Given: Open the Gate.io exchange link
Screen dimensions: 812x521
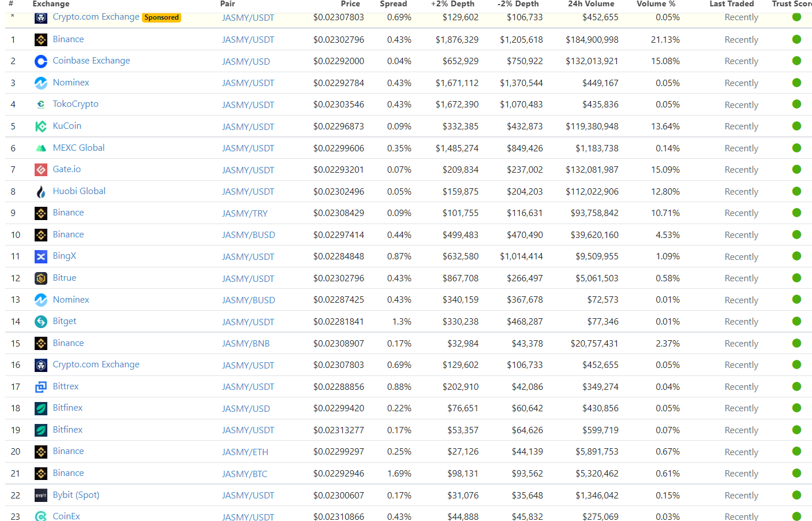Looking at the screenshot, I should click(66, 169).
